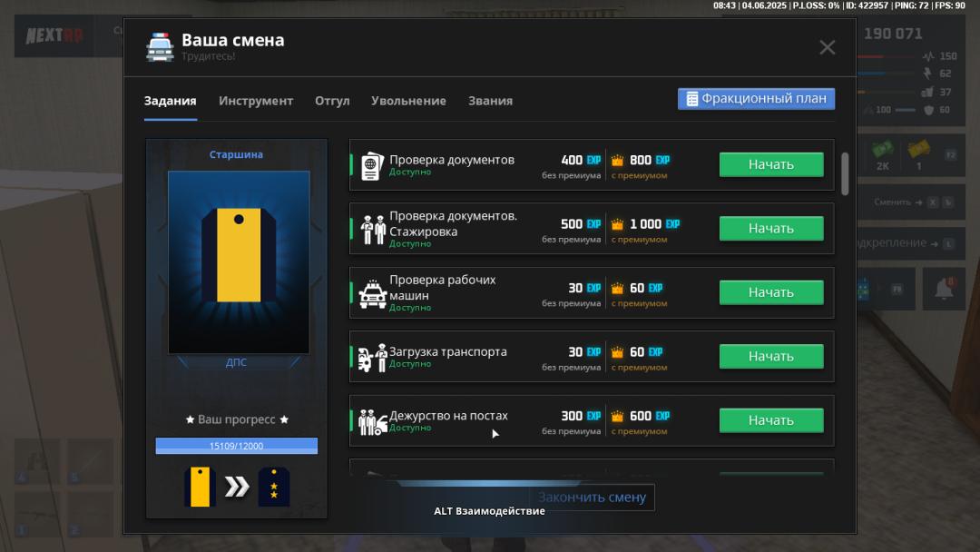The height and width of the screenshot is (552, 980).
Task: Select the Звания tab
Action: click(x=490, y=101)
